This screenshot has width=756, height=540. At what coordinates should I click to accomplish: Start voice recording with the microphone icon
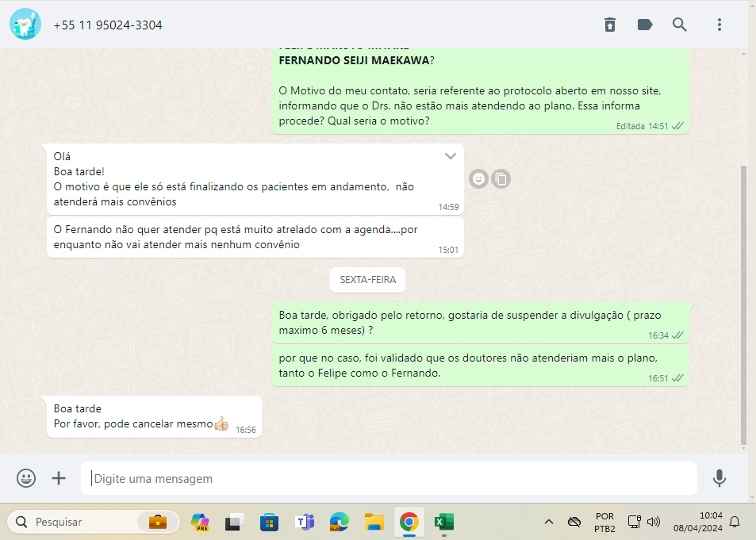(x=719, y=478)
